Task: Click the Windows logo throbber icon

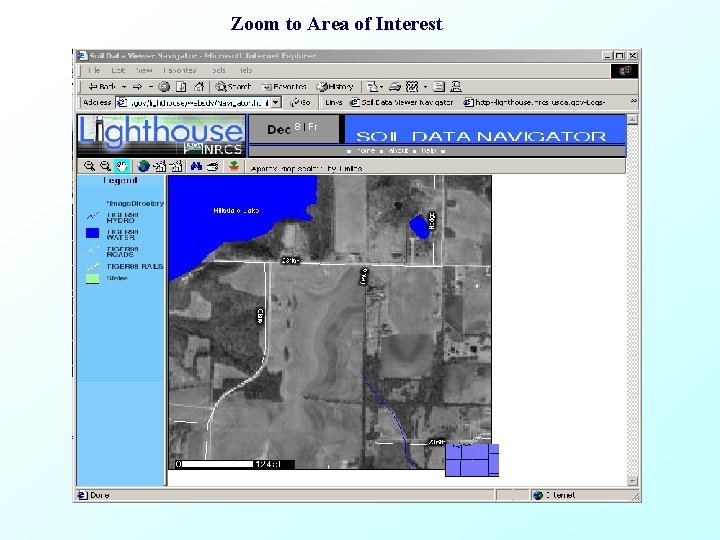Action: tap(624, 71)
